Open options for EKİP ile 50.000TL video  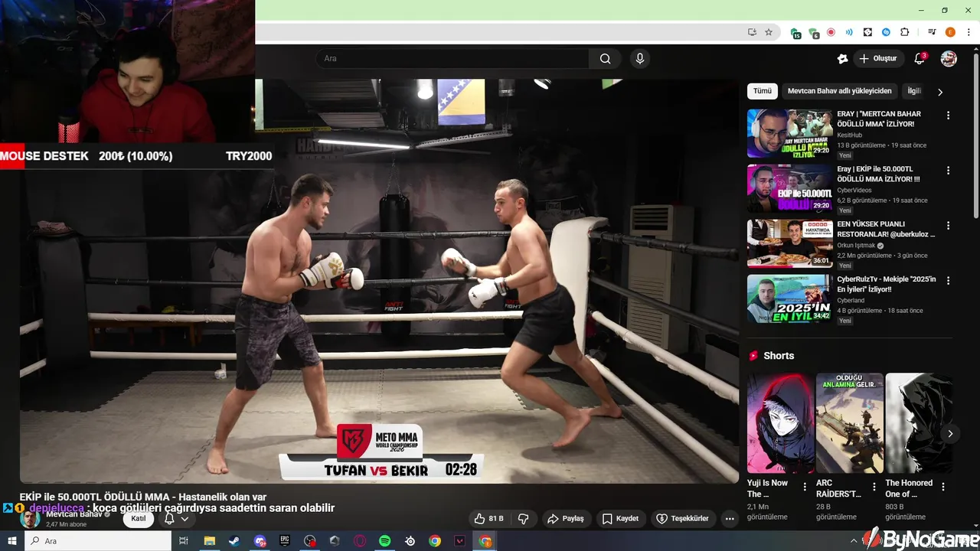[948, 171]
